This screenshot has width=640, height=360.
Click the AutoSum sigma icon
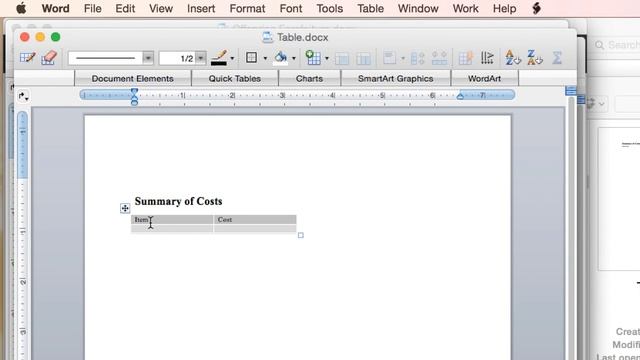pos(557,58)
